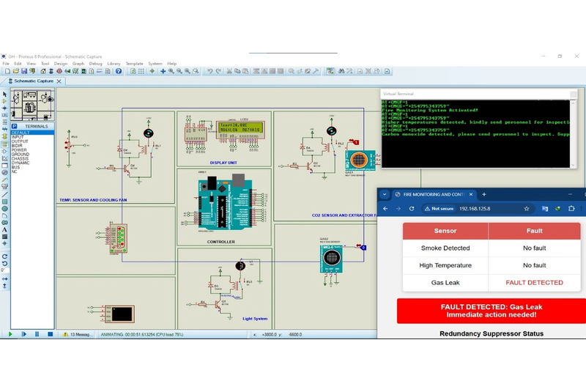
Task: Click the Y-Mirror vertical flip icon
Action: [4, 286]
